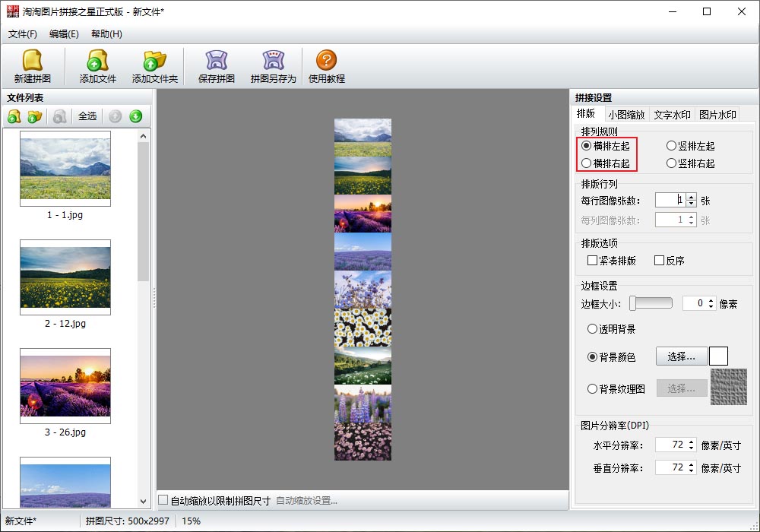Select 横排右起 arrangement rule
The height and width of the screenshot is (532, 760).
pos(606,163)
